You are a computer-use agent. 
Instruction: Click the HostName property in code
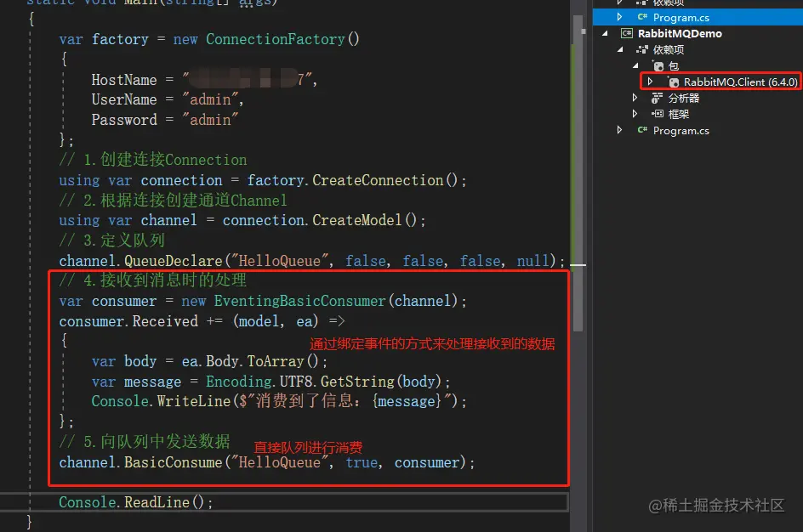[x=124, y=80]
